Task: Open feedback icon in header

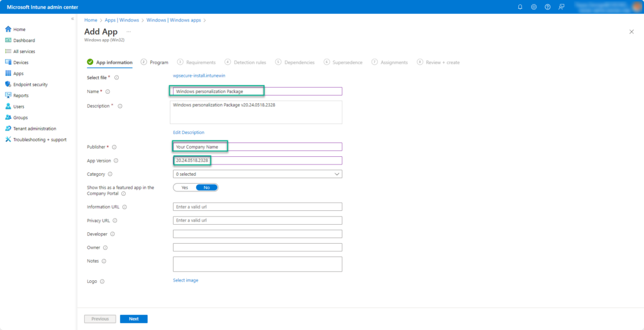Action: click(x=561, y=7)
